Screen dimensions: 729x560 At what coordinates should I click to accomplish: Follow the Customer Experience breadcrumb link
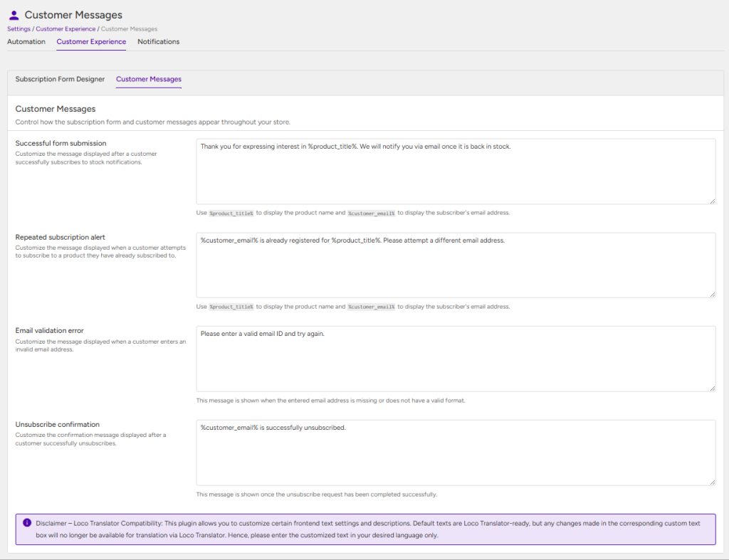pos(65,28)
